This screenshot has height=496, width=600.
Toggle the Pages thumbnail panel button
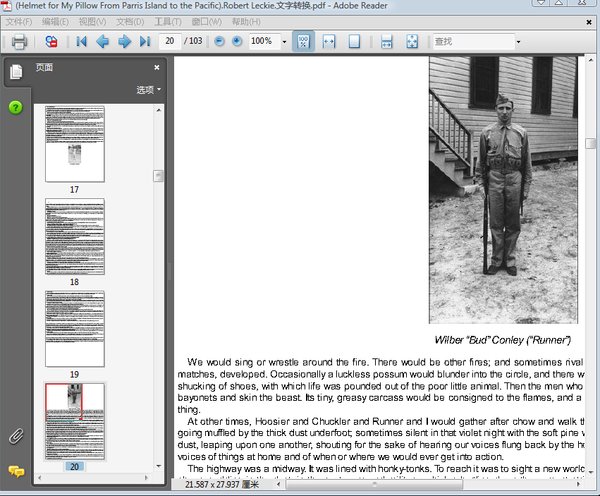click(x=15, y=72)
